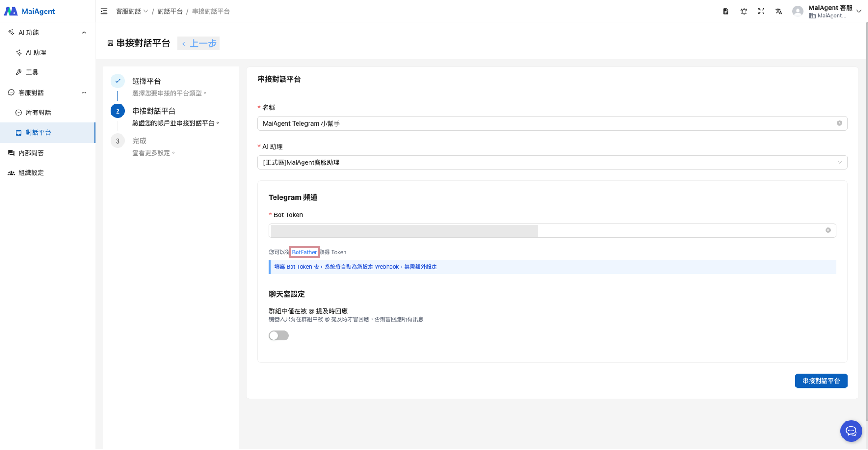Click the 串接對話平台 submit button
The width and height of the screenshot is (868, 450).
821,381
